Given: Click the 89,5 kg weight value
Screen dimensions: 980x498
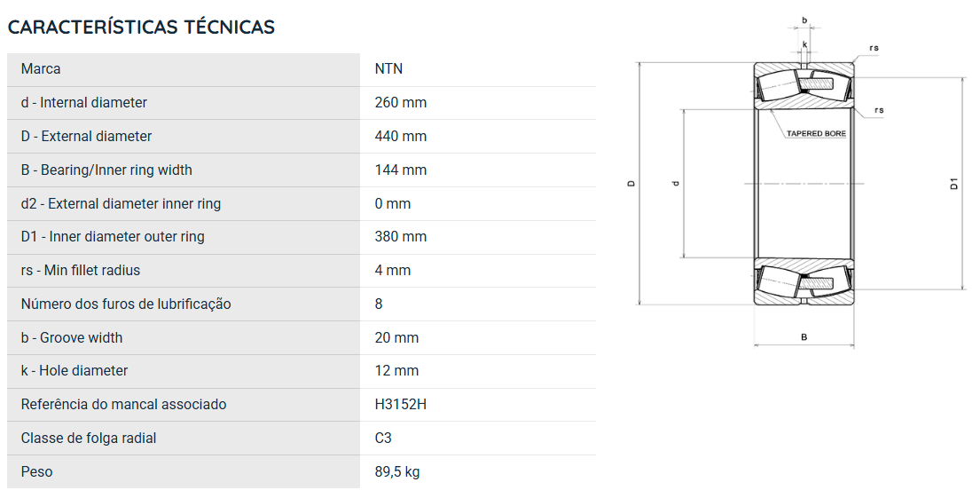Looking at the screenshot, I should [396, 471].
